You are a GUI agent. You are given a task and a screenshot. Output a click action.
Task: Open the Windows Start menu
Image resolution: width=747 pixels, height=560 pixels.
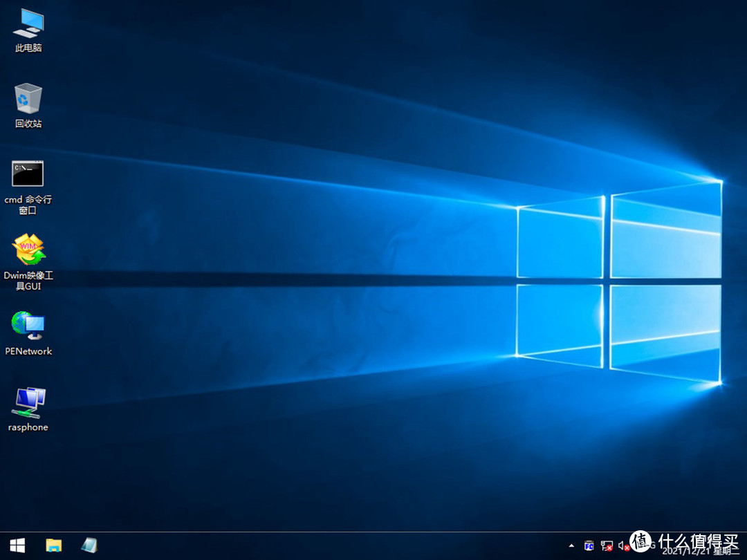(x=17, y=545)
